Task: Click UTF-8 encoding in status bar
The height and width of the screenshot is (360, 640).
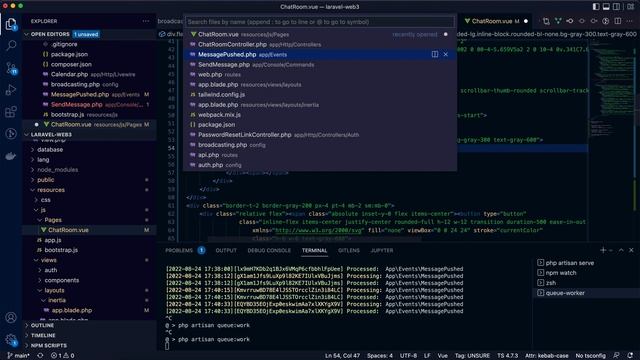Action: pos(408,356)
